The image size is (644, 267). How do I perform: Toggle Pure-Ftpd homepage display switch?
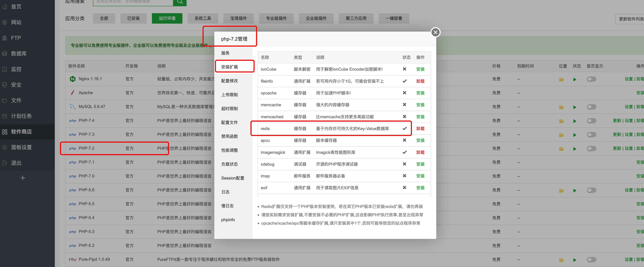pyautogui.click(x=591, y=260)
